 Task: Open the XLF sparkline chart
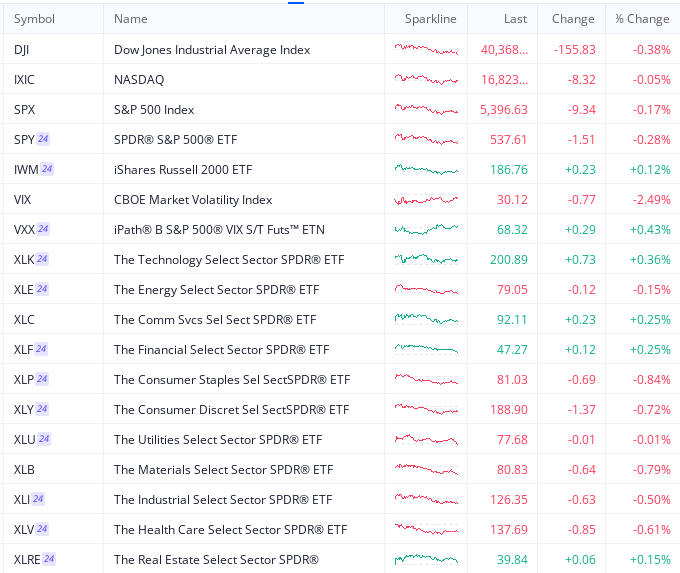(426, 349)
